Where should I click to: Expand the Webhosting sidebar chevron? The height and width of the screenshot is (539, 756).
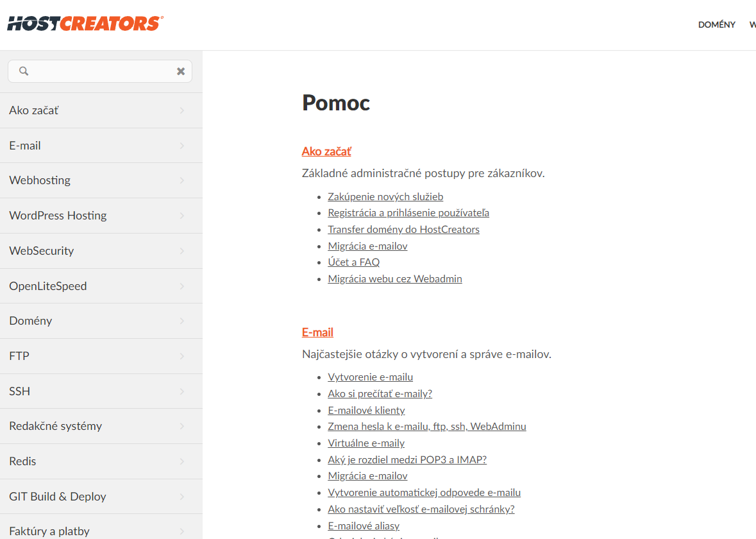[x=181, y=180]
